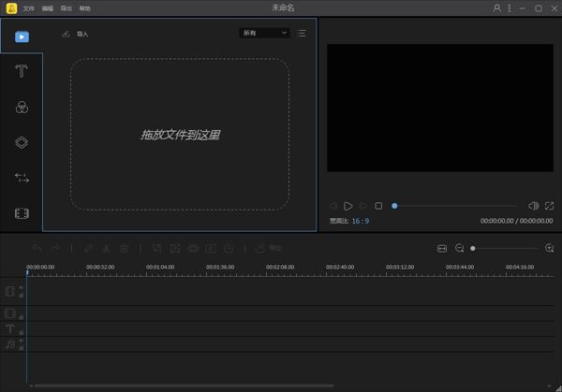Click the picture-in-picture track icon
The width and height of the screenshot is (562, 392).
tap(10, 313)
